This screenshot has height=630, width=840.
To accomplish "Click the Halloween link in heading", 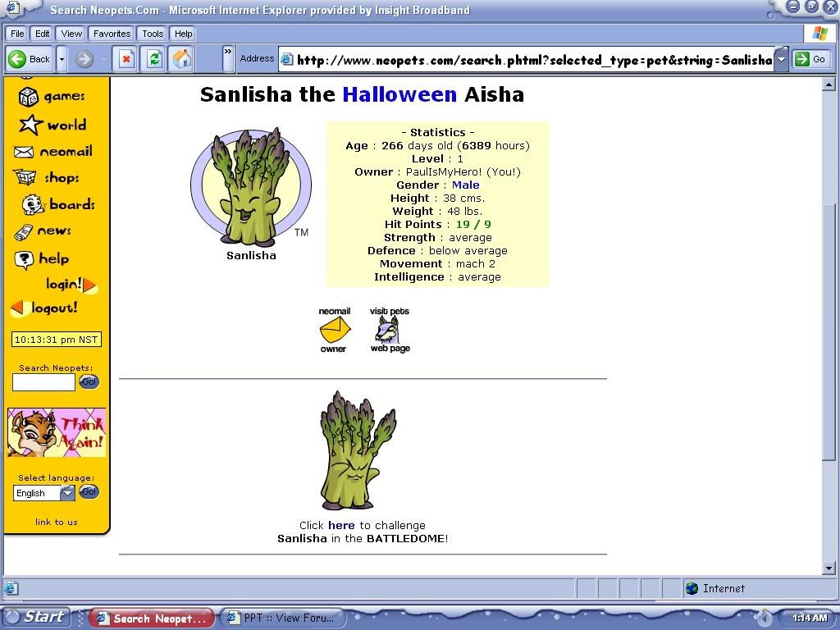I will (399, 95).
